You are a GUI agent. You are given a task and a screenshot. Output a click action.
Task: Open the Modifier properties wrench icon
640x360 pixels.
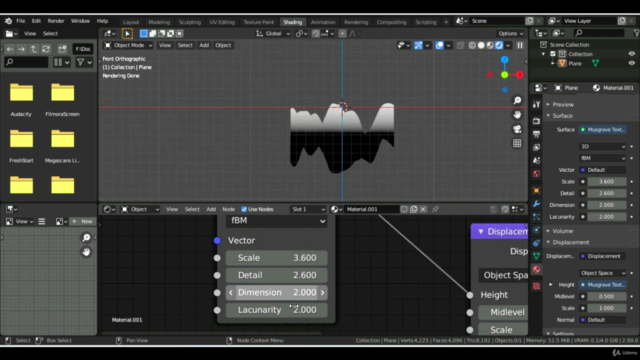point(536,203)
